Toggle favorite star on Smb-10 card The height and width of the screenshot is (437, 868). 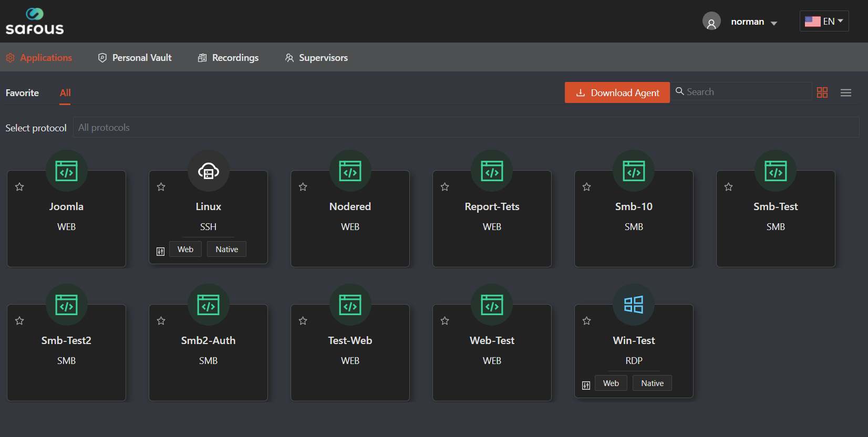click(587, 187)
